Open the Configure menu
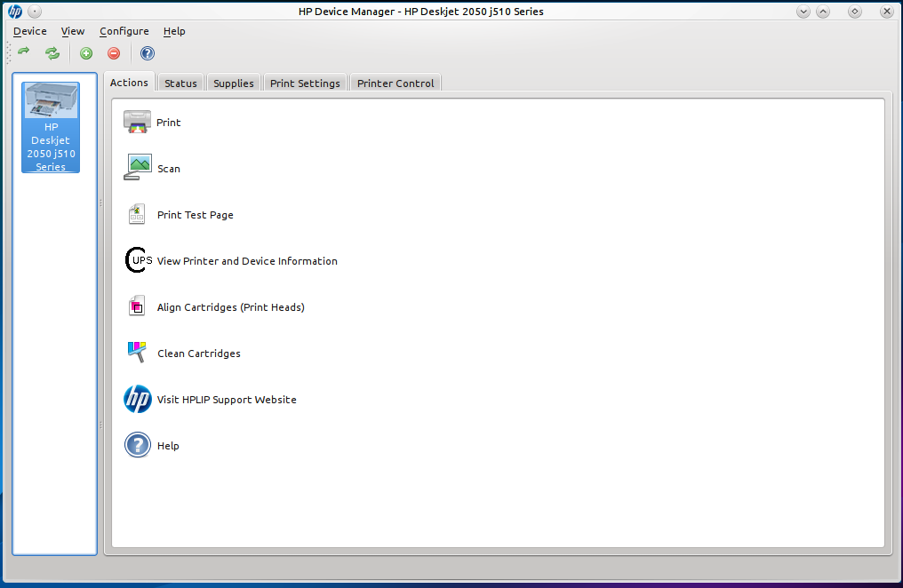Image resolution: width=903 pixels, height=588 pixels. [124, 31]
